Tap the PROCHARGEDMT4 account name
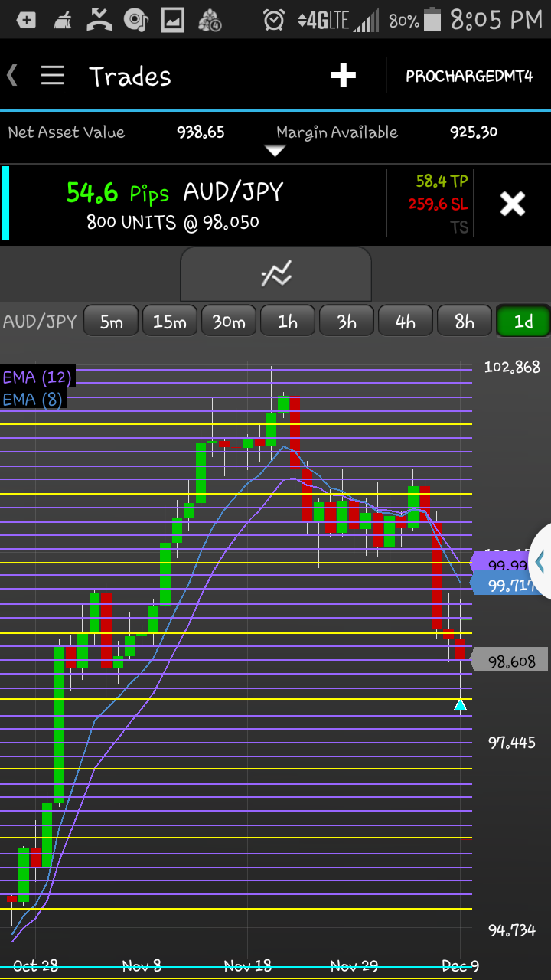This screenshot has height=980, width=551. pyautogui.click(x=469, y=76)
